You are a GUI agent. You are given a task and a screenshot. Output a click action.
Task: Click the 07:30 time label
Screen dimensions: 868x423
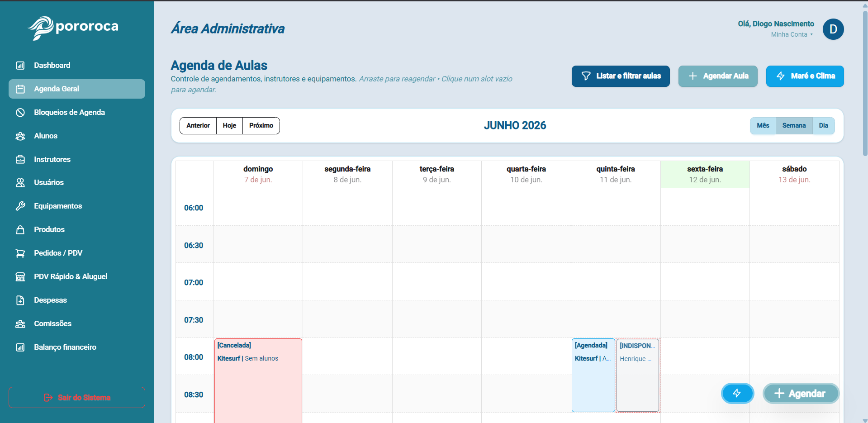[x=194, y=320]
